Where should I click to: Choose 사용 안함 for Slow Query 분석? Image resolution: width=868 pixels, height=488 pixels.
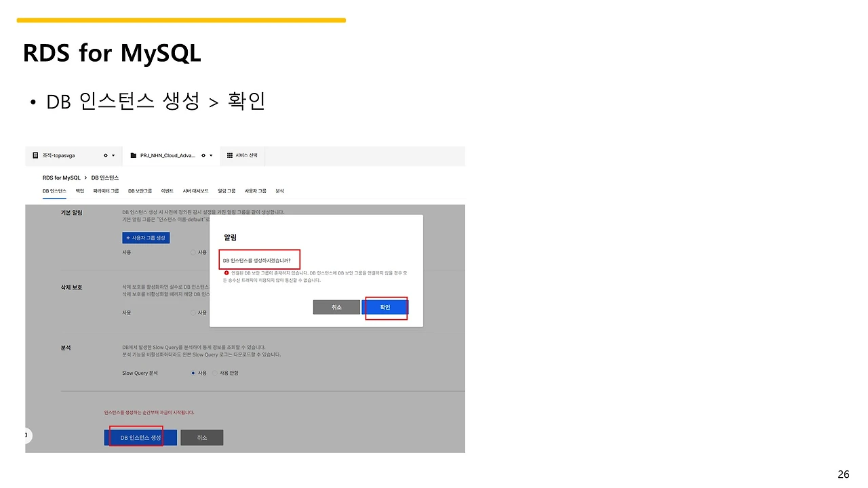pos(215,373)
